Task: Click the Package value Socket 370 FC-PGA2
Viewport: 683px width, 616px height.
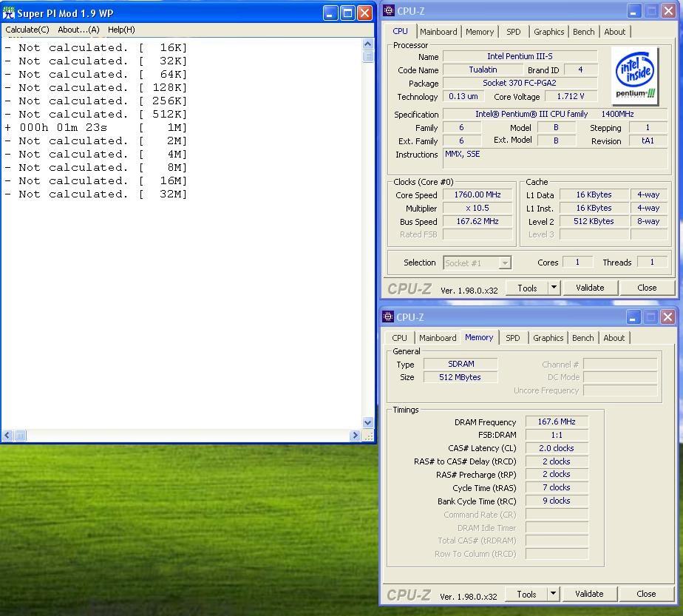Action: [520, 83]
